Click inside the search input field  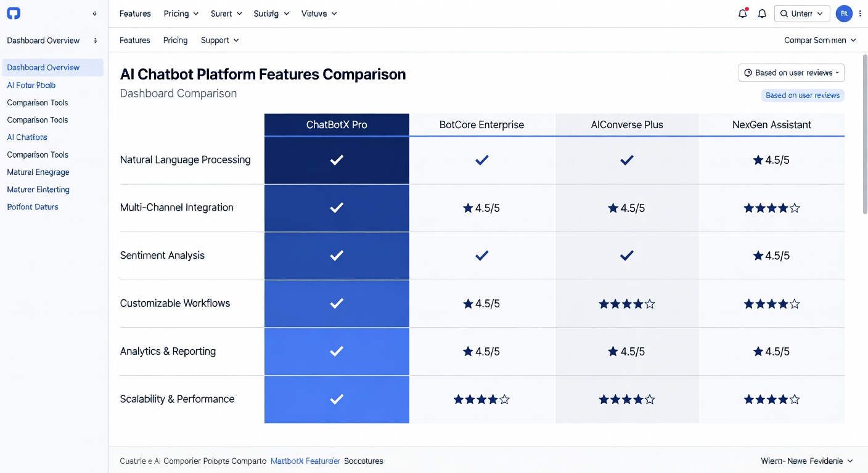click(x=805, y=13)
